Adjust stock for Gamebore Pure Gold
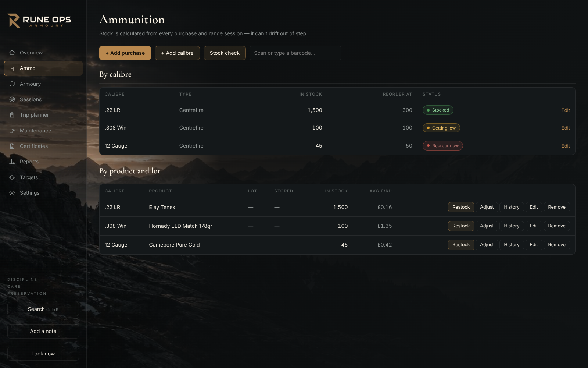 [x=487, y=245]
